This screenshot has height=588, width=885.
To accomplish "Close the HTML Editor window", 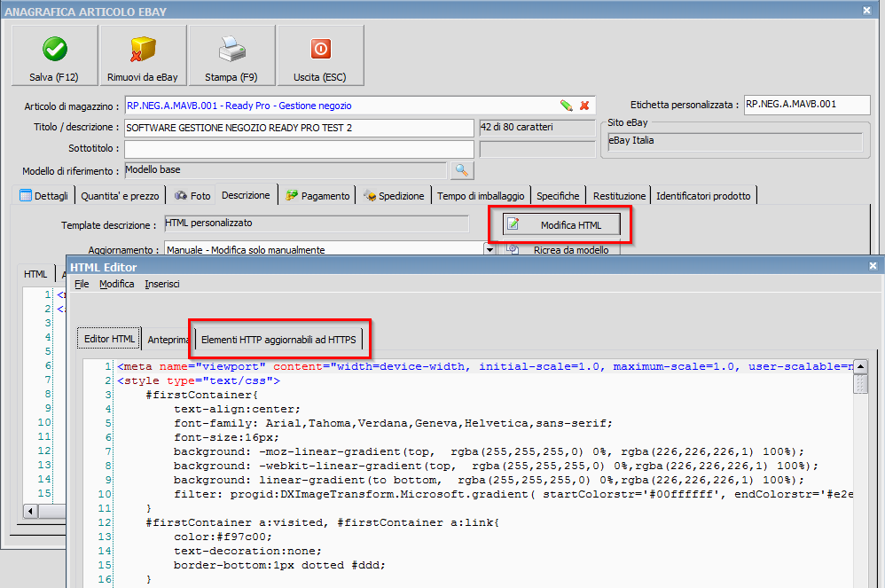I will [873, 265].
